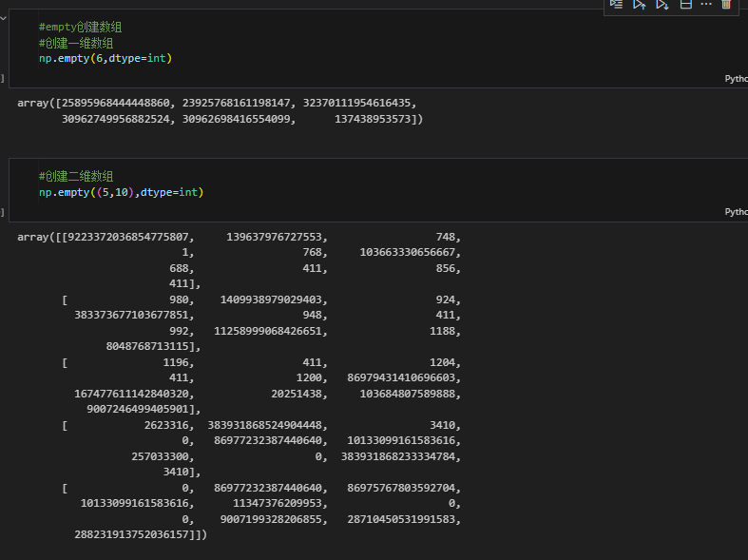
Task: Split the cell using the split icon
Action: (686, 5)
